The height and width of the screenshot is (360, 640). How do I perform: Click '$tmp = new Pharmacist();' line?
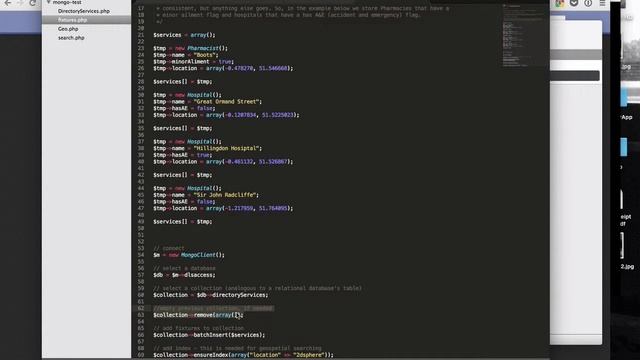[191, 48]
